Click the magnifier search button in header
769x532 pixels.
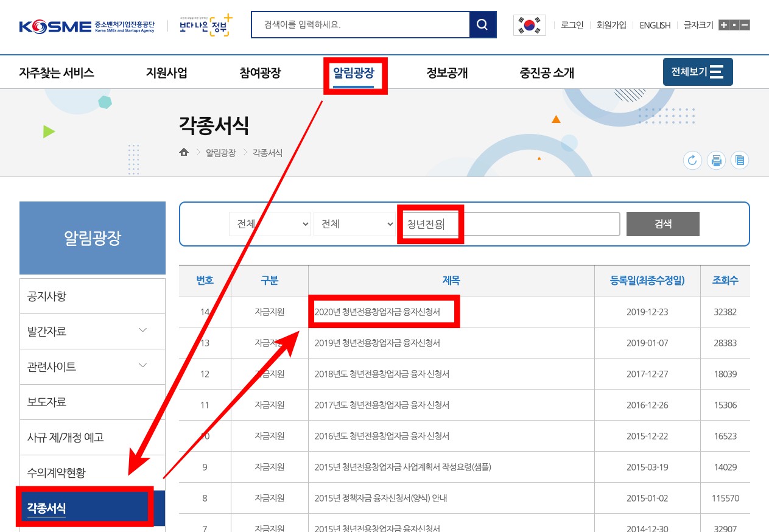click(482, 25)
